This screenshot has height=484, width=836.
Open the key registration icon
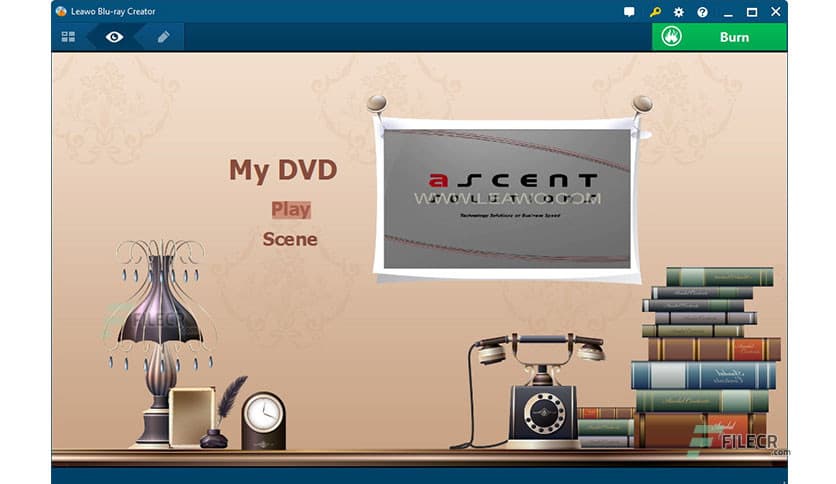click(x=655, y=12)
